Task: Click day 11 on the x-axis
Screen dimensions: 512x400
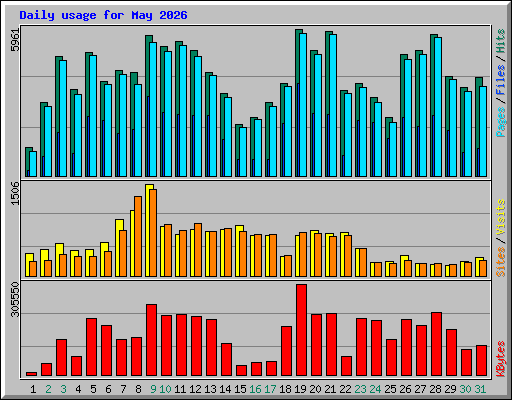Action: [180, 389]
